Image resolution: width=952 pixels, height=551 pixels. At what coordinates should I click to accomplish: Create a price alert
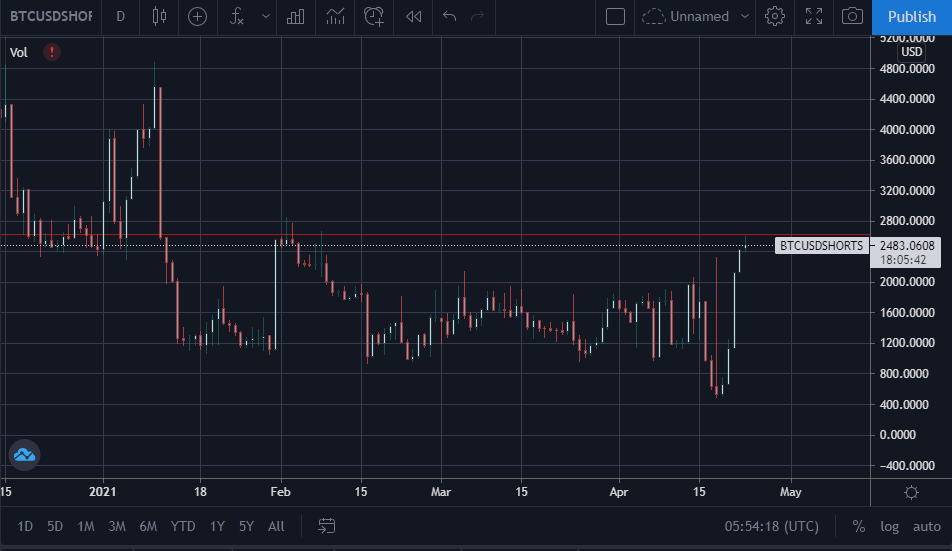click(374, 16)
